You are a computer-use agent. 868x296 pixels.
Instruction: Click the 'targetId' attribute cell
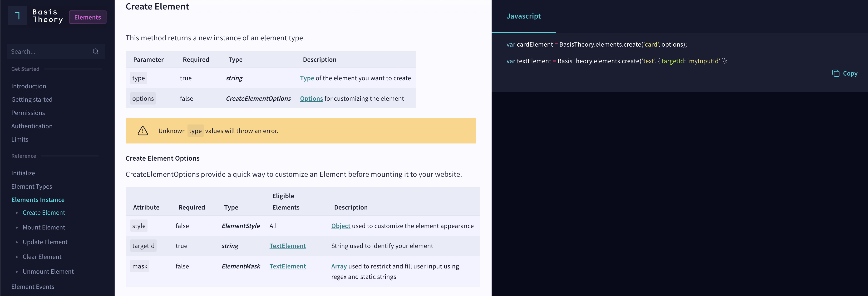point(143,246)
